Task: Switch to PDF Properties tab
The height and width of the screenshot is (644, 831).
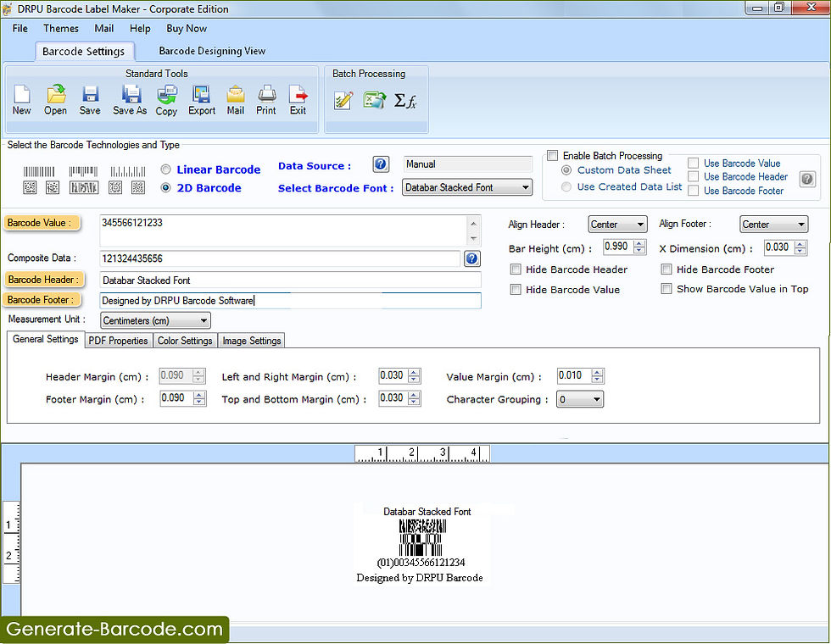Action: (118, 341)
